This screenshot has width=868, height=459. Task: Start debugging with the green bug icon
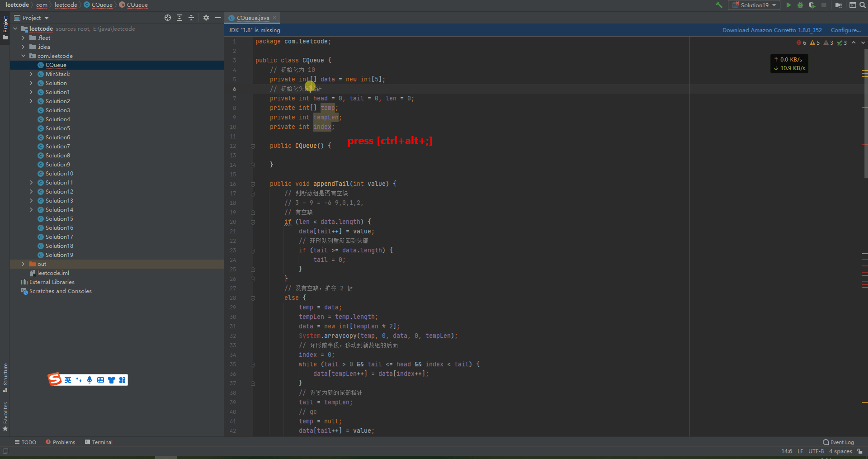point(800,5)
